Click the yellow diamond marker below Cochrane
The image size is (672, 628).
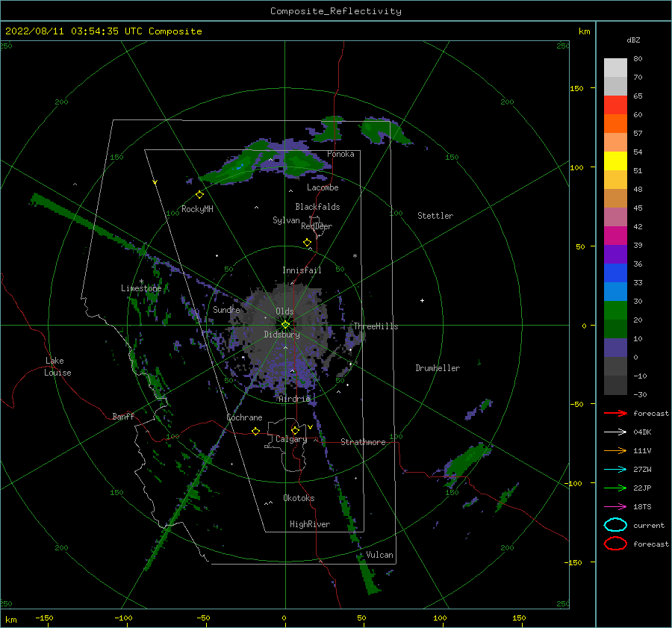click(x=256, y=431)
